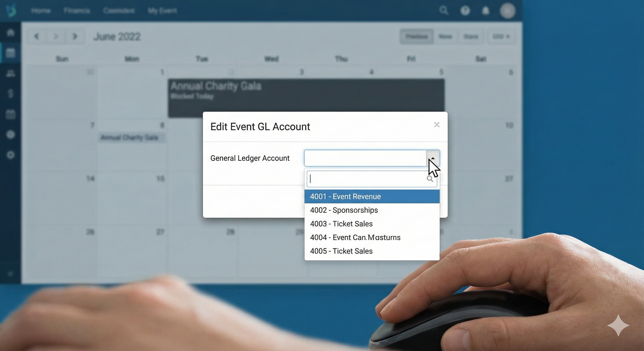Screen dimensions: 644x351
Task: Click the Sun column header
Action: [x=62, y=59]
